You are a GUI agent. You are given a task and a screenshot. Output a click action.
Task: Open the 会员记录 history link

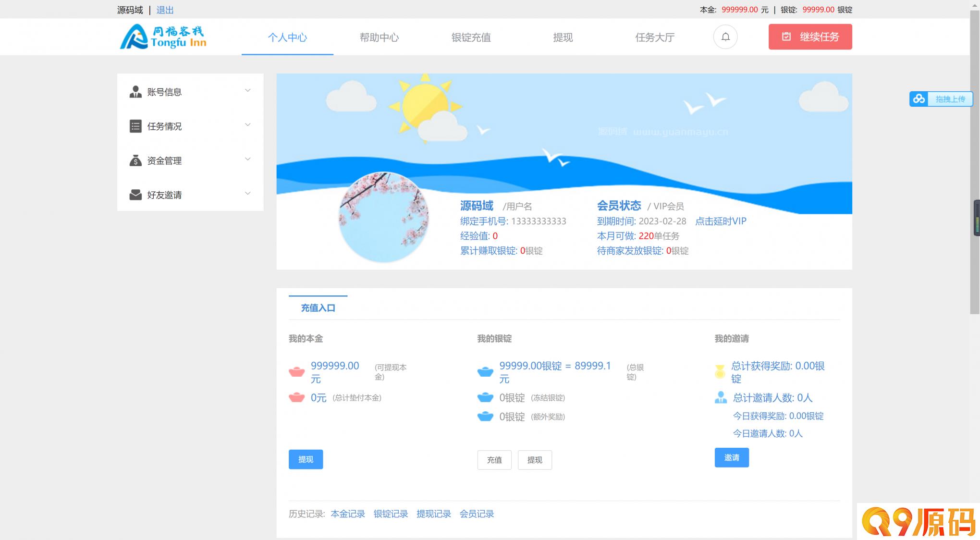point(477,514)
